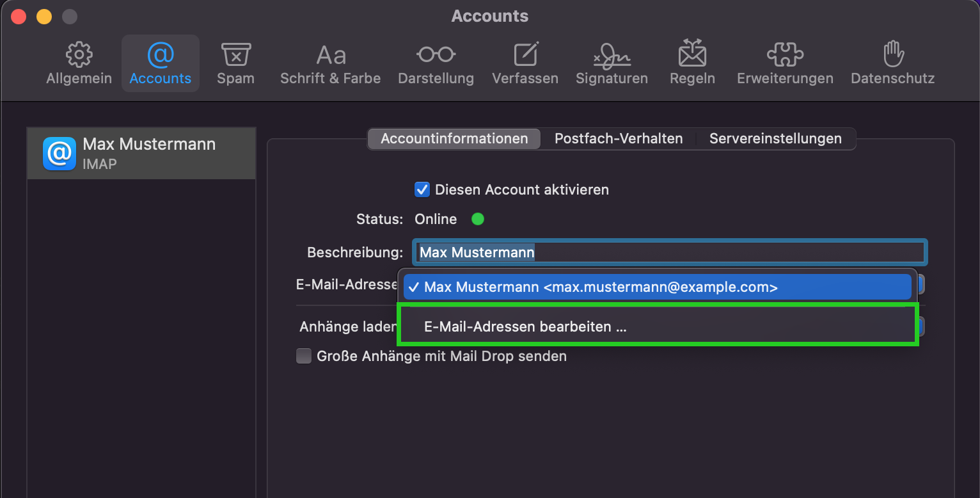Open the Signaturen preferences pane
980x498 pixels.
[612, 64]
